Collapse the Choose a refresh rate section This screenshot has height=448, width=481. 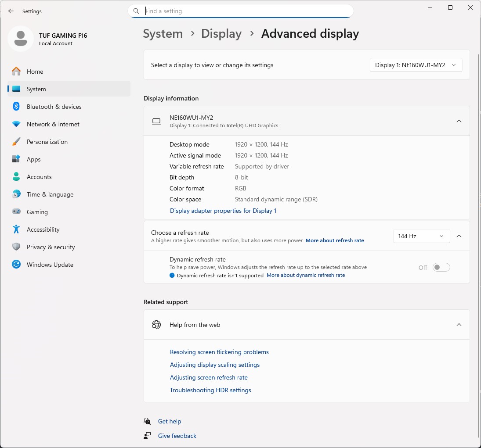459,236
